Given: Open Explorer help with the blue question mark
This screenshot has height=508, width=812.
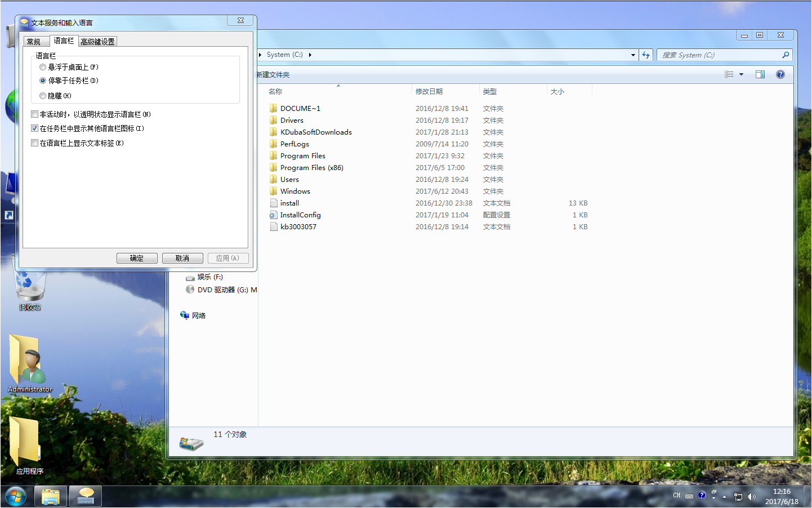Looking at the screenshot, I should click(780, 74).
